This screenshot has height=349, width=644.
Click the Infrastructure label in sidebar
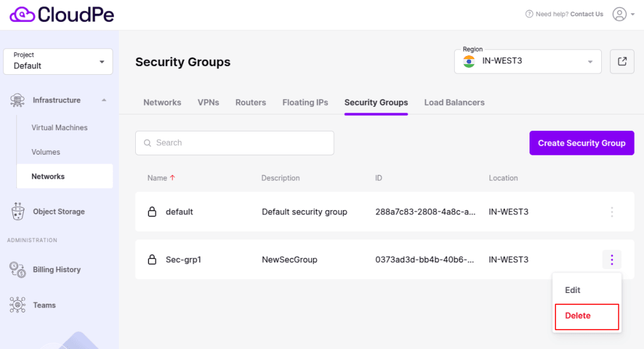coord(57,100)
